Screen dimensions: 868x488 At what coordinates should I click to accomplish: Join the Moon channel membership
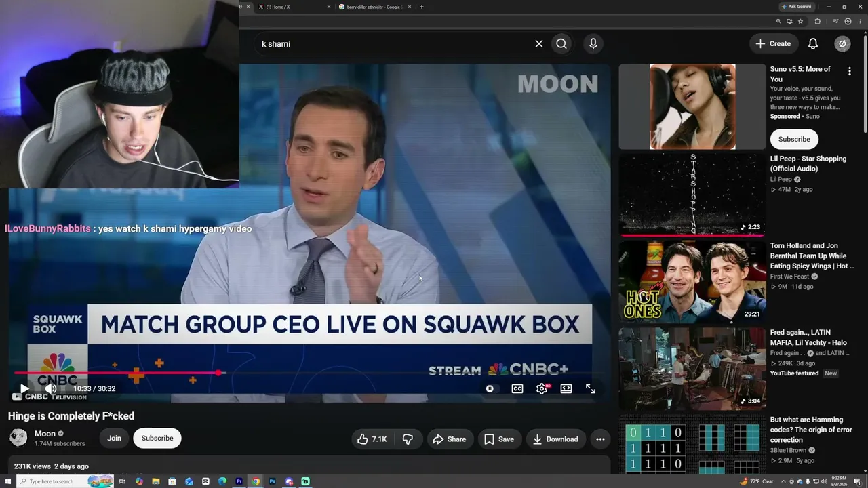114,438
